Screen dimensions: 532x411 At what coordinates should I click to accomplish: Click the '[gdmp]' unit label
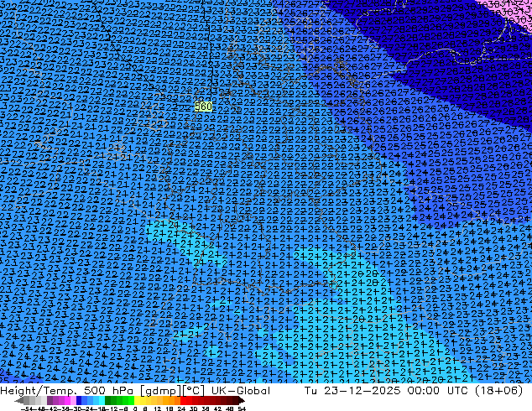(159, 391)
